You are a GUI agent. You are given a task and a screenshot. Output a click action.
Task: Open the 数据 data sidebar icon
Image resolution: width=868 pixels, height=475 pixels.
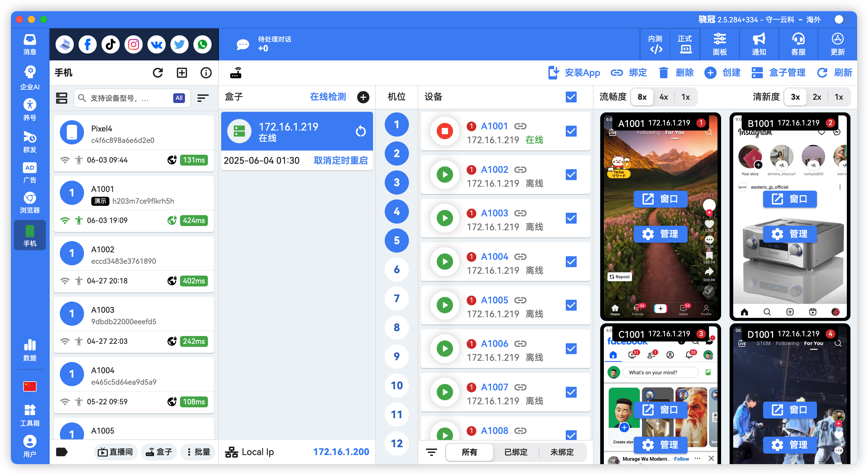[x=30, y=350]
